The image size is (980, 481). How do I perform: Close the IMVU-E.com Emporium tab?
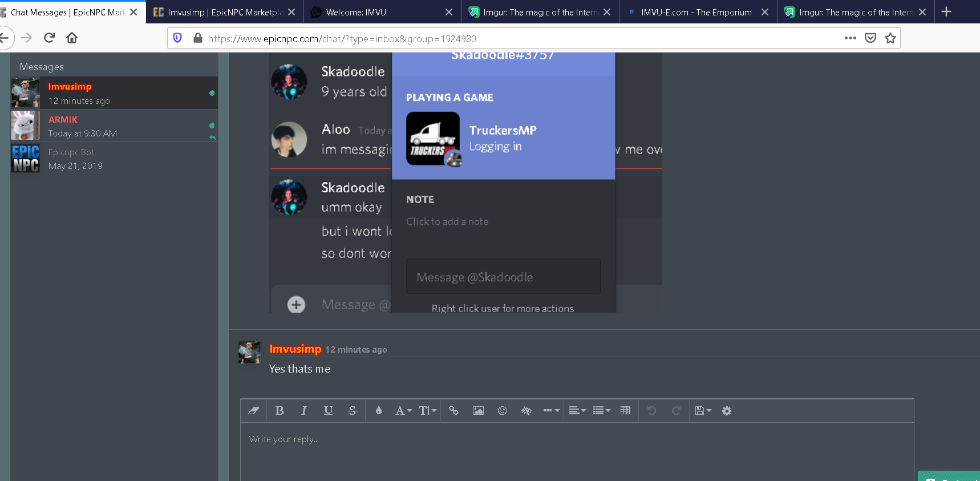pos(765,12)
